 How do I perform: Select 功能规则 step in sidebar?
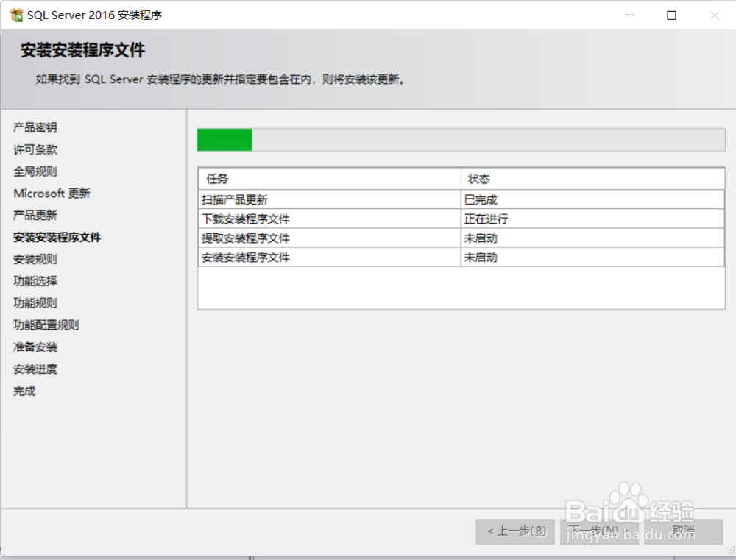(x=35, y=302)
